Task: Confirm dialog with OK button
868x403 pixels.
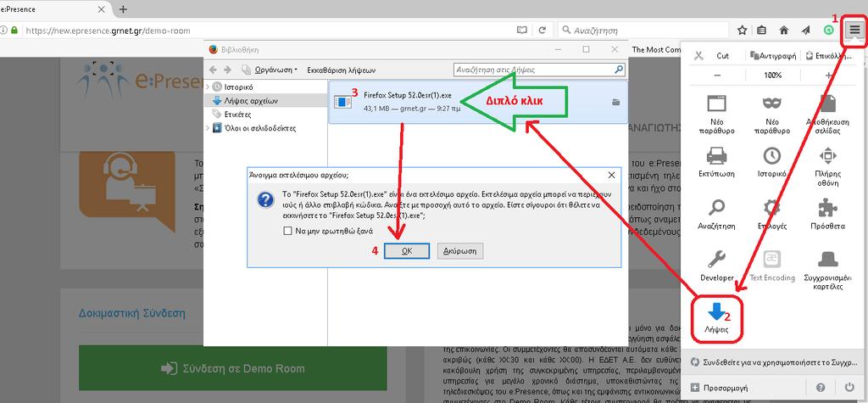Action: coord(407,250)
